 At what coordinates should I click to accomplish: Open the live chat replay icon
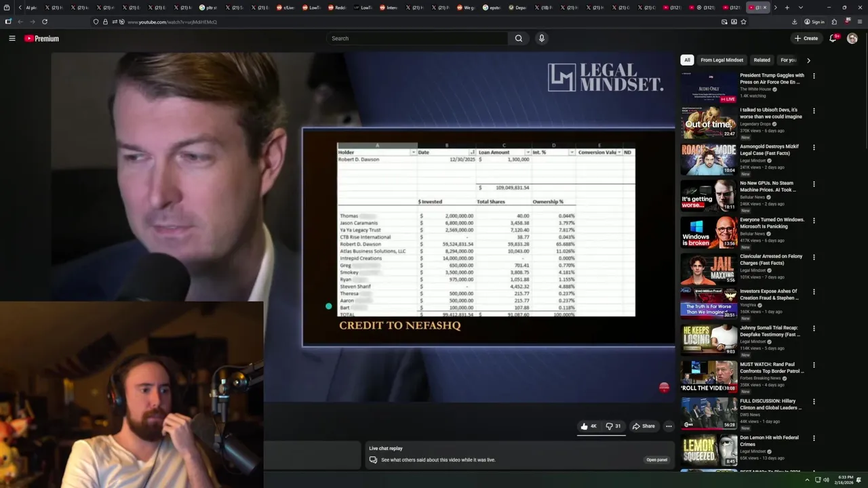(x=373, y=460)
